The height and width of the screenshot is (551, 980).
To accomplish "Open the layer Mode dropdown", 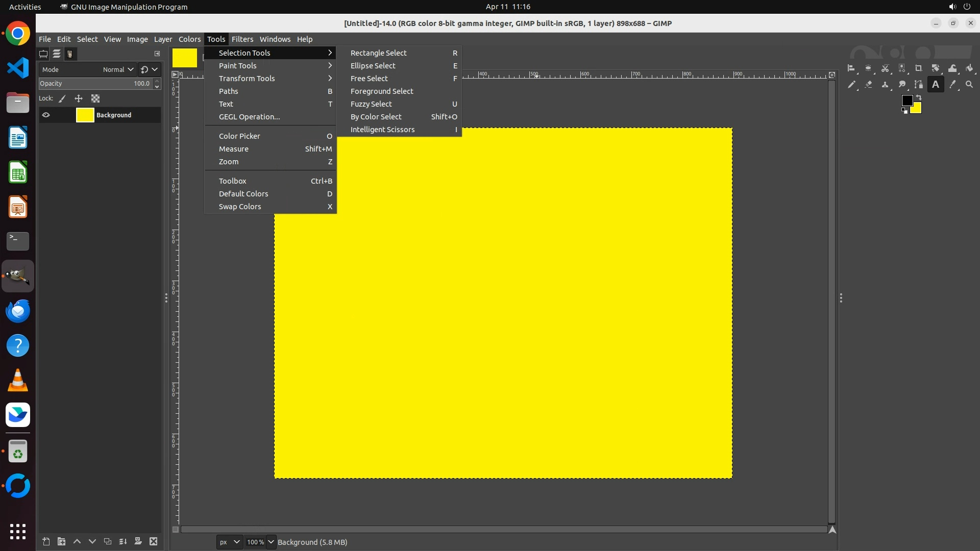I will 117,69.
